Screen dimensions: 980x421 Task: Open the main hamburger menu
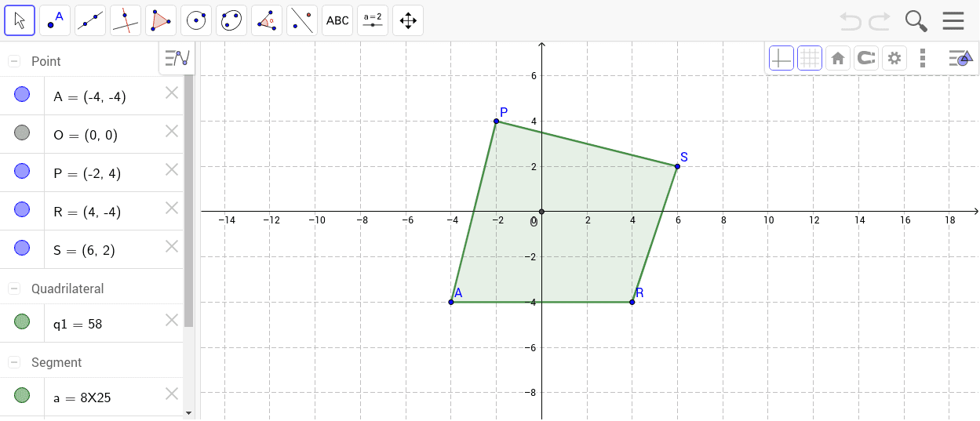click(953, 20)
